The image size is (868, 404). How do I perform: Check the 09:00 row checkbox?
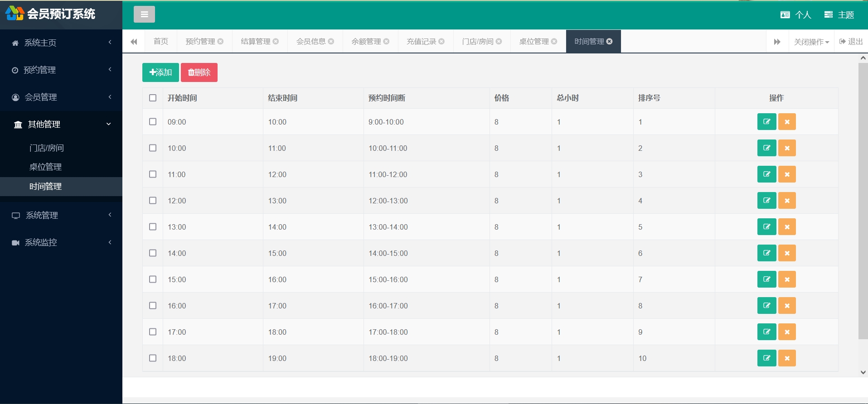[153, 122]
